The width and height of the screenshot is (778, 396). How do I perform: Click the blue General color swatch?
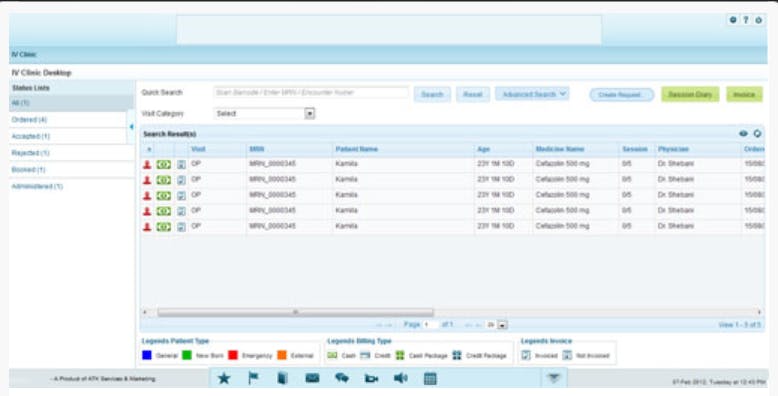coord(147,355)
